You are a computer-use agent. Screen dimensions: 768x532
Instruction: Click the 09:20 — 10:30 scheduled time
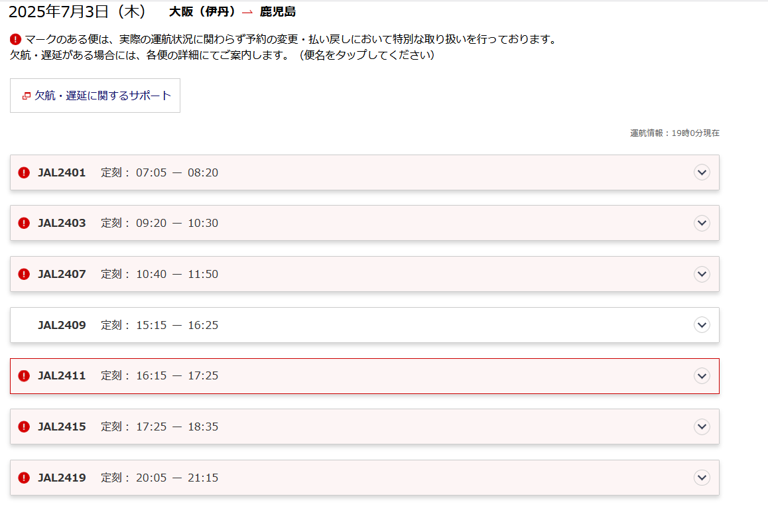pyautogui.click(x=177, y=223)
